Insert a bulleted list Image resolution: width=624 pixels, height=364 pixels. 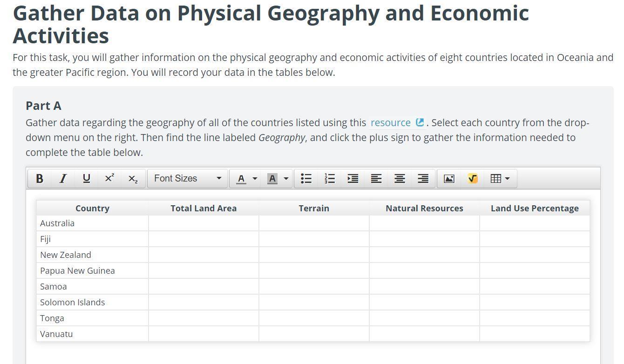(306, 179)
